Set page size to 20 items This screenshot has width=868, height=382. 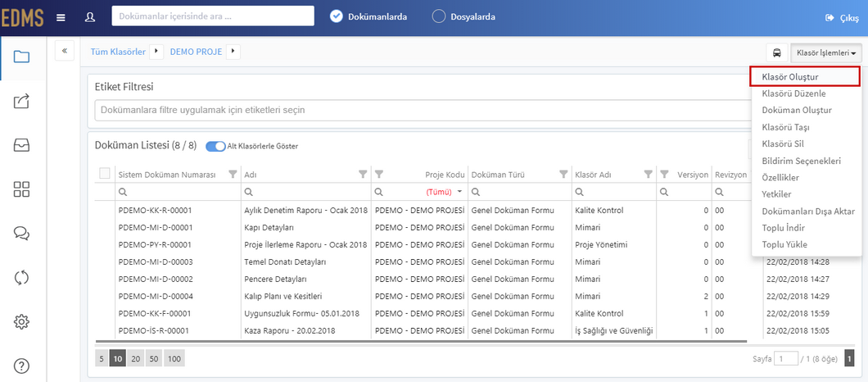click(x=136, y=359)
